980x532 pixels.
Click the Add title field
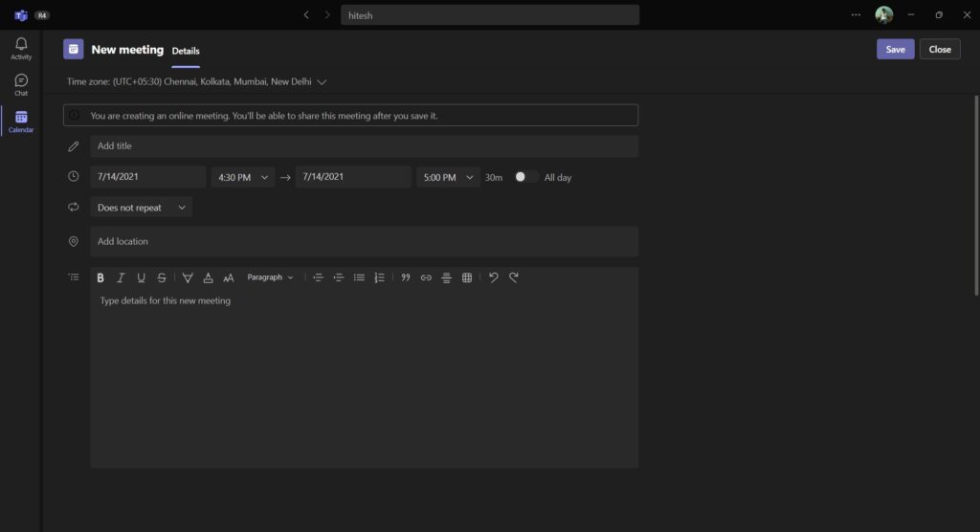point(364,146)
